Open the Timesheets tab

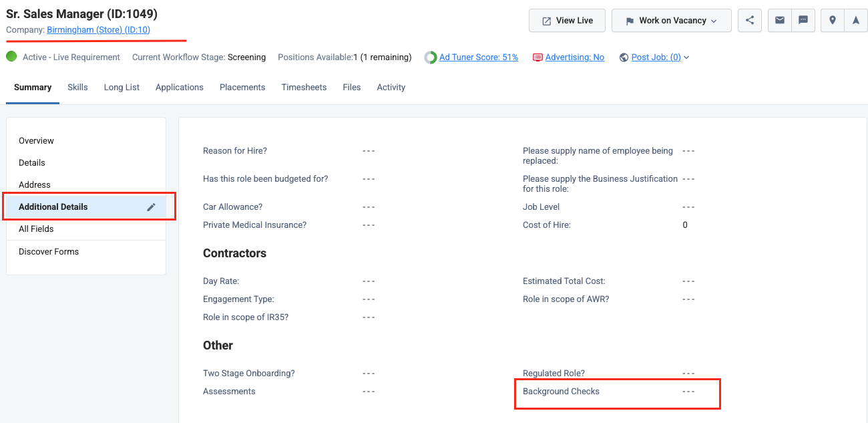point(304,87)
